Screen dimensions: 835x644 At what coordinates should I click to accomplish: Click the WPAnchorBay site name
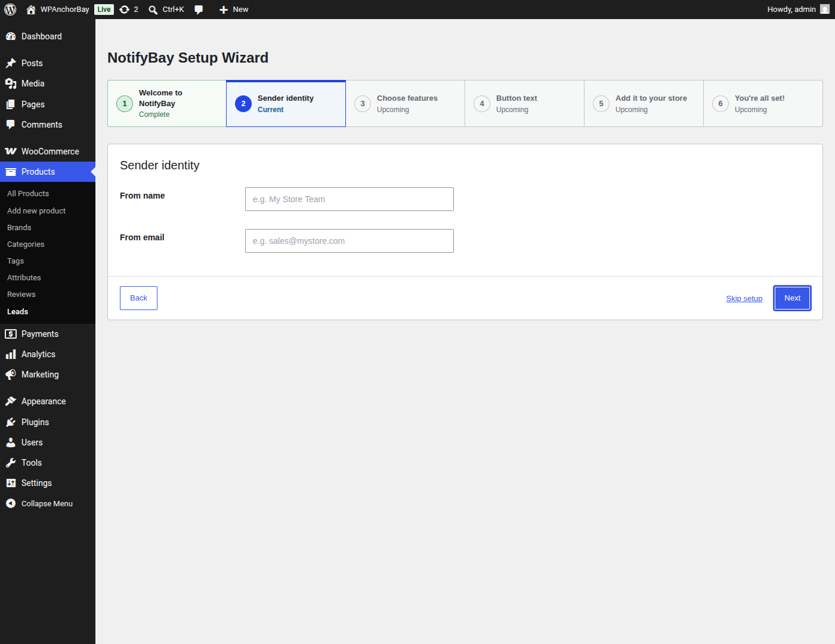(65, 10)
